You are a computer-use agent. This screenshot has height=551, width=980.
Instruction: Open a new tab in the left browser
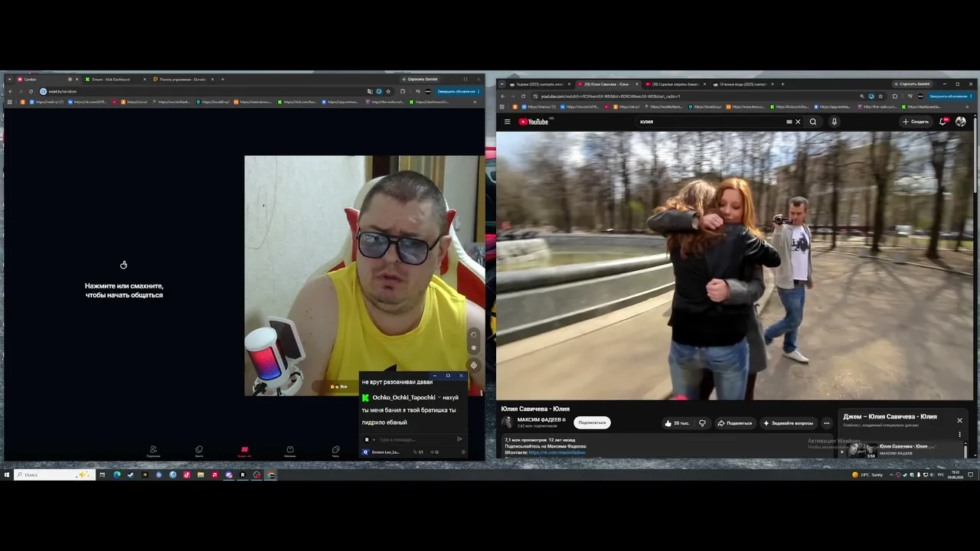point(223,79)
